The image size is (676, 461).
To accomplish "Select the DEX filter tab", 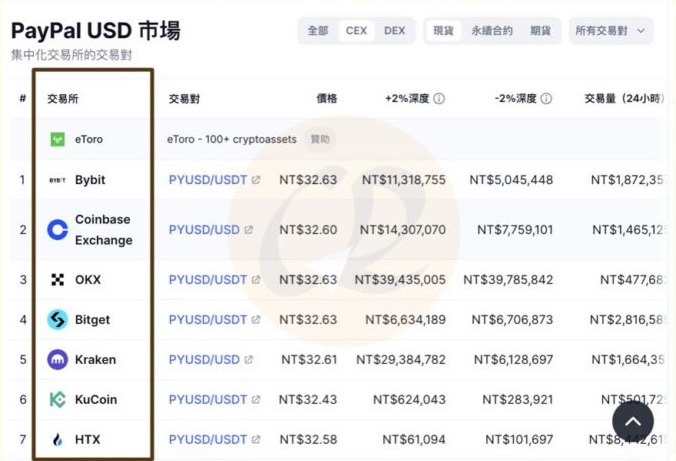I will (394, 31).
